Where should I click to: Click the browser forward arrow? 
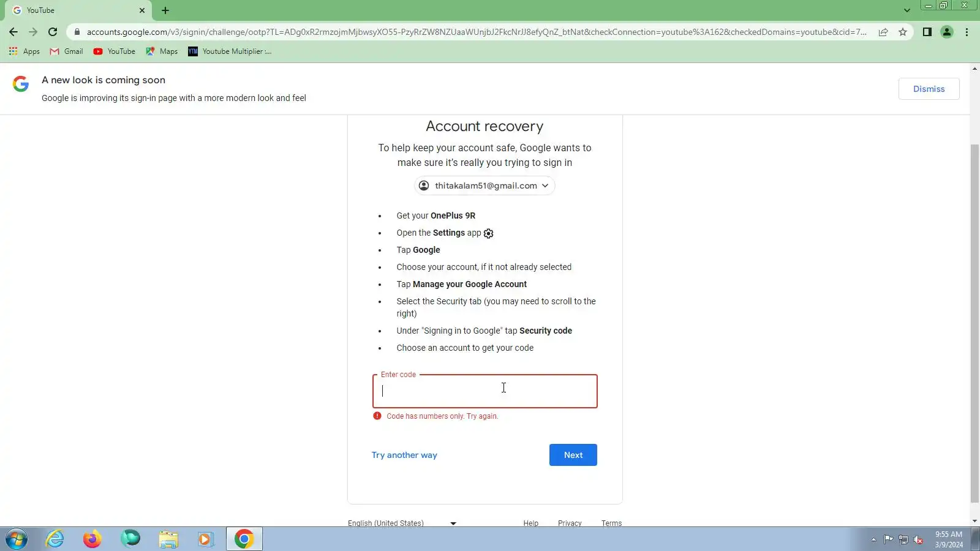[33, 32]
